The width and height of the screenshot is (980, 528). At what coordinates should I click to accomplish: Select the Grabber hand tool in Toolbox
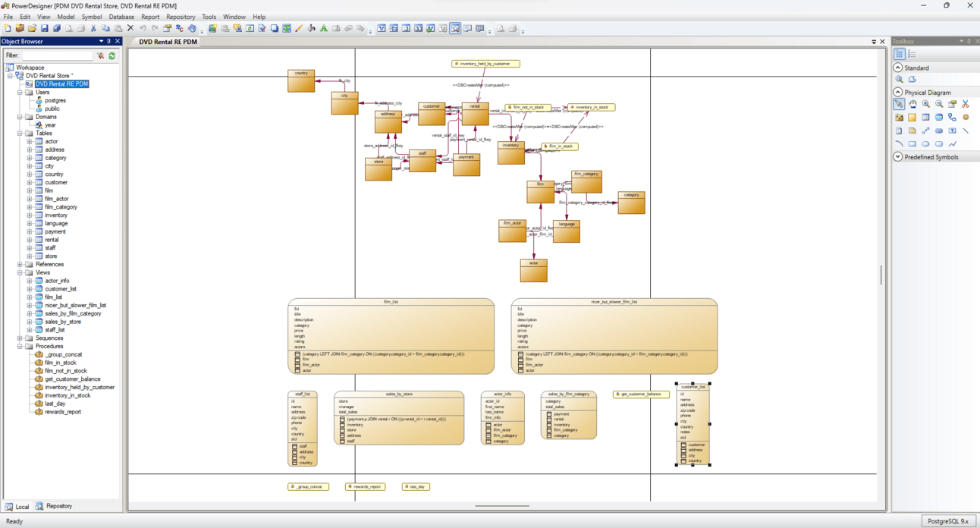pyautogui.click(x=912, y=104)
